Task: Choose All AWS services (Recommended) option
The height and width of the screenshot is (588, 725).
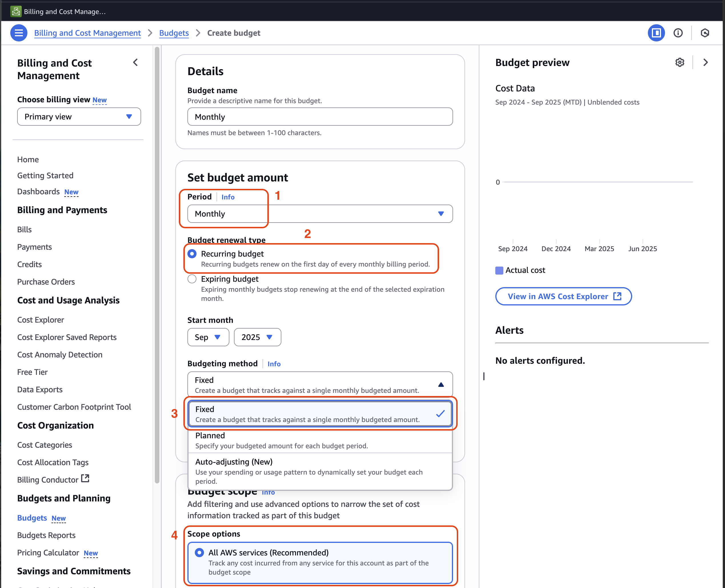Action: pyautogui.click(x=199, y=553)
